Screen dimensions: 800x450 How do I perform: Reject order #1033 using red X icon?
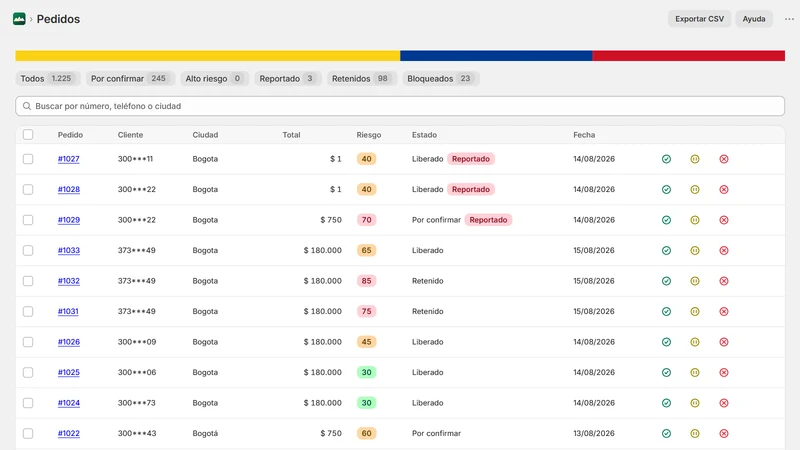pos(724,251)
